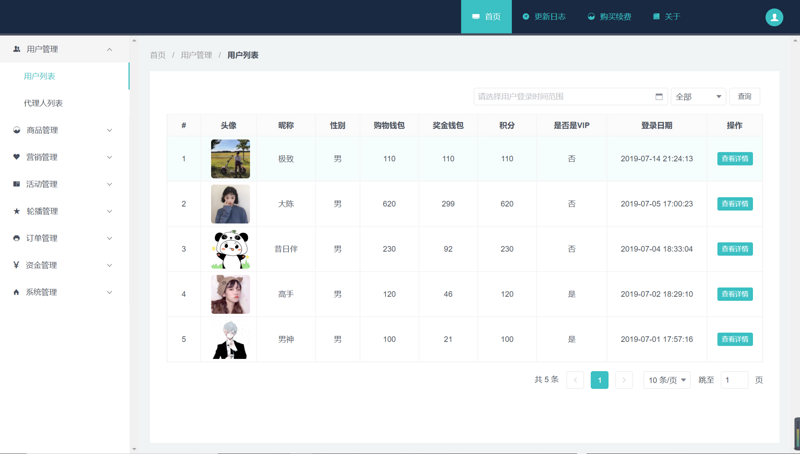Image resolution: width=800 pixels, height=454 pixels.
Task: Open the anime avatar of user 男神
Action: [231, 339]
